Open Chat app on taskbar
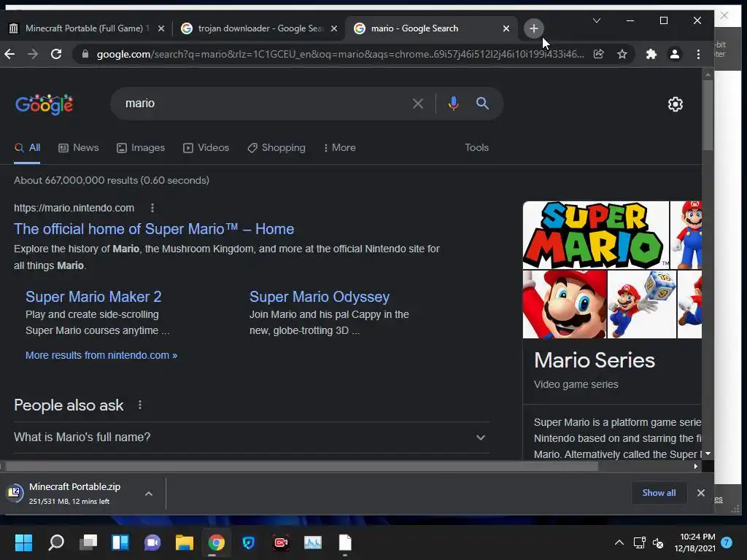The image size is (747, 560). [x=152, y=542]
